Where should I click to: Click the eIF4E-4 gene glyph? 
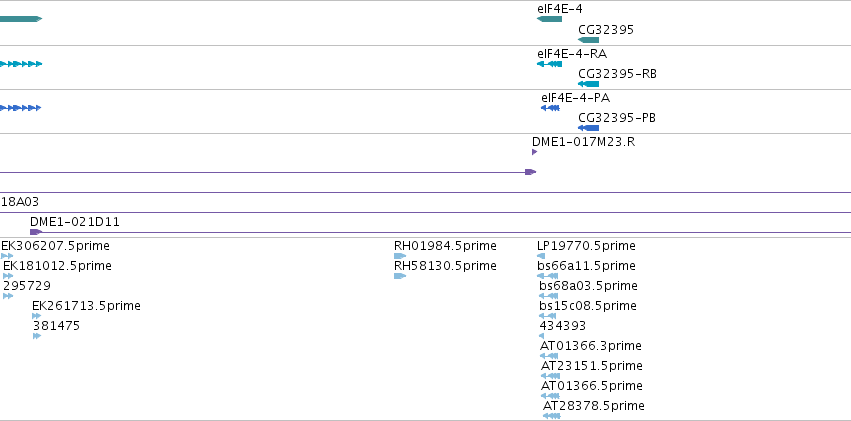[x=549, y=19]
